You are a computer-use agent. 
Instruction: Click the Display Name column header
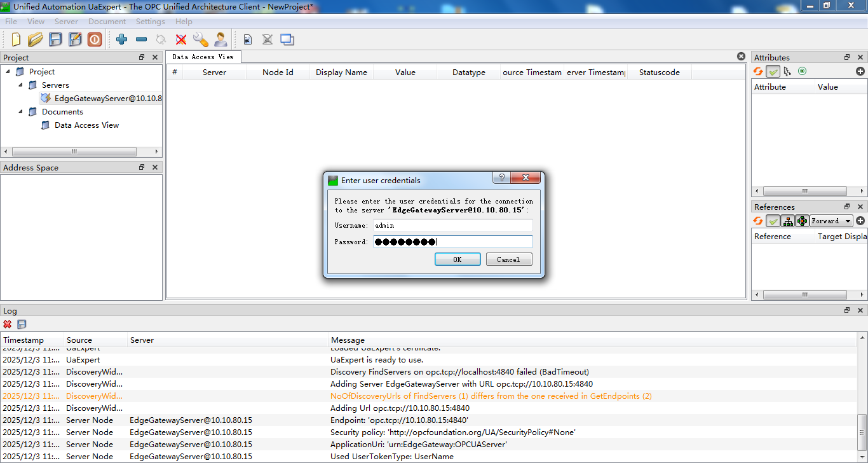(x=341, y=73)
